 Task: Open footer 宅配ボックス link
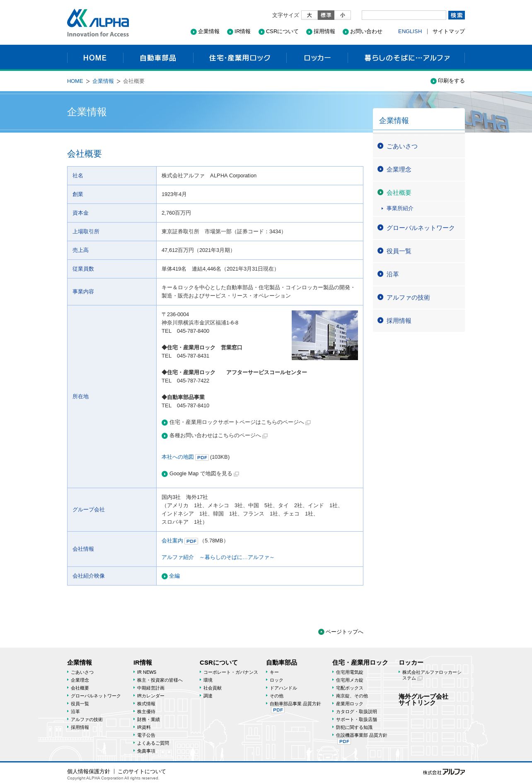point(350,688)
